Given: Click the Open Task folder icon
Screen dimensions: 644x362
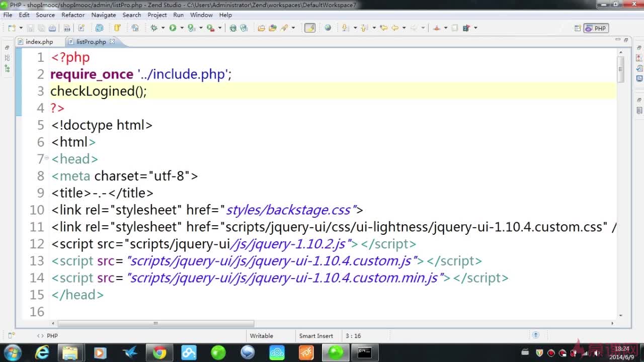Looking at the screenshot, I should tap(273, 28).
